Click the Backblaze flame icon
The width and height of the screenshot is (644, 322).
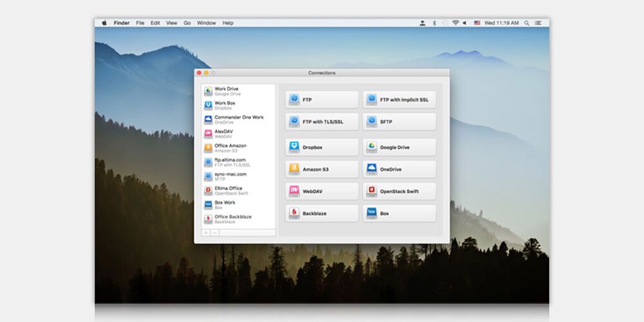point(294,213)
